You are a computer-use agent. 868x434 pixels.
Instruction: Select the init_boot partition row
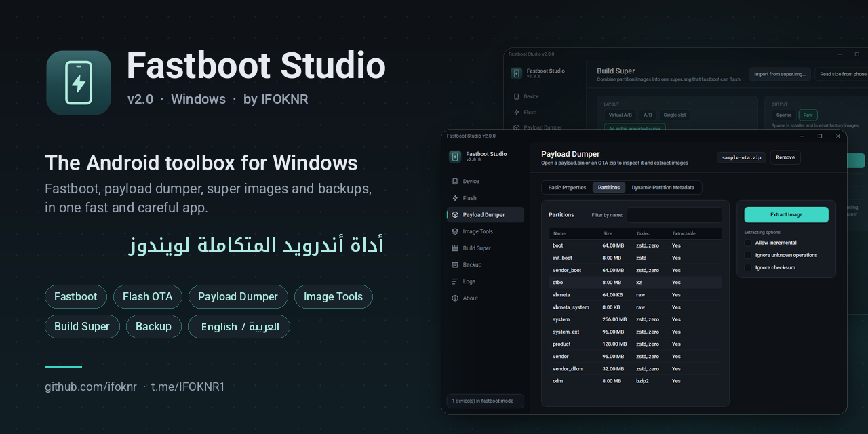pyautogui.click(x=635, y=258)
